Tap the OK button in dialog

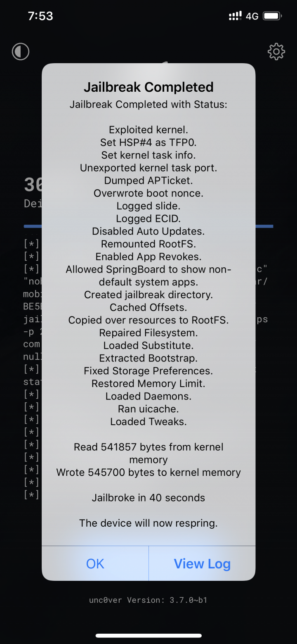[x=95, y=563]
